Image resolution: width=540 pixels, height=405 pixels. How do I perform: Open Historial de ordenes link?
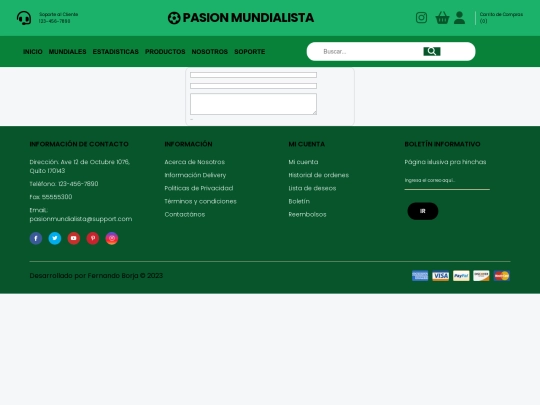(319, 175)
